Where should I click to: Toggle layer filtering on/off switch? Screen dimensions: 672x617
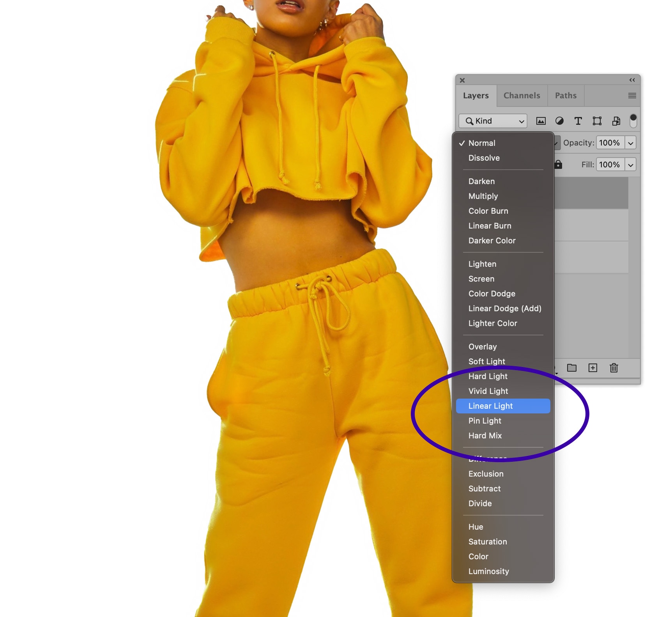(633, 121)
